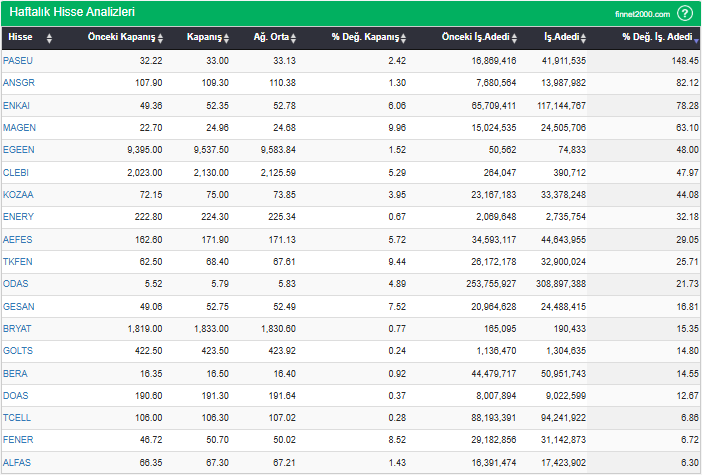Open ODAS stock link

click(x=16, y=283)
